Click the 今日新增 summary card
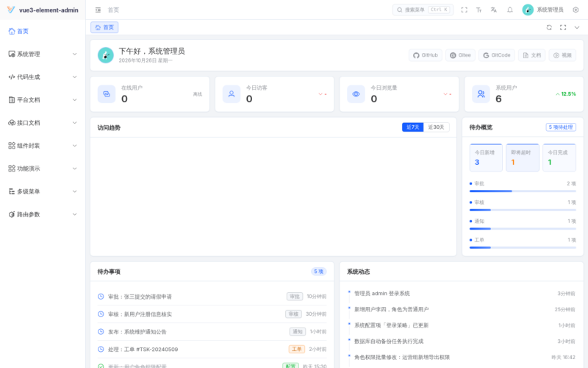The image size is (588, 368). 486,158
